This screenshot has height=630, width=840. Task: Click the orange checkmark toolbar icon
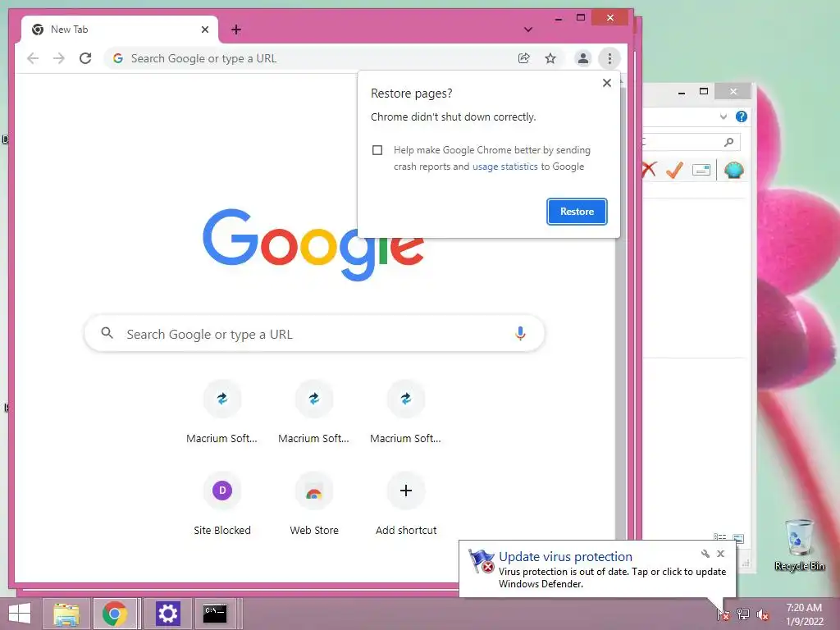click(674, 171)
